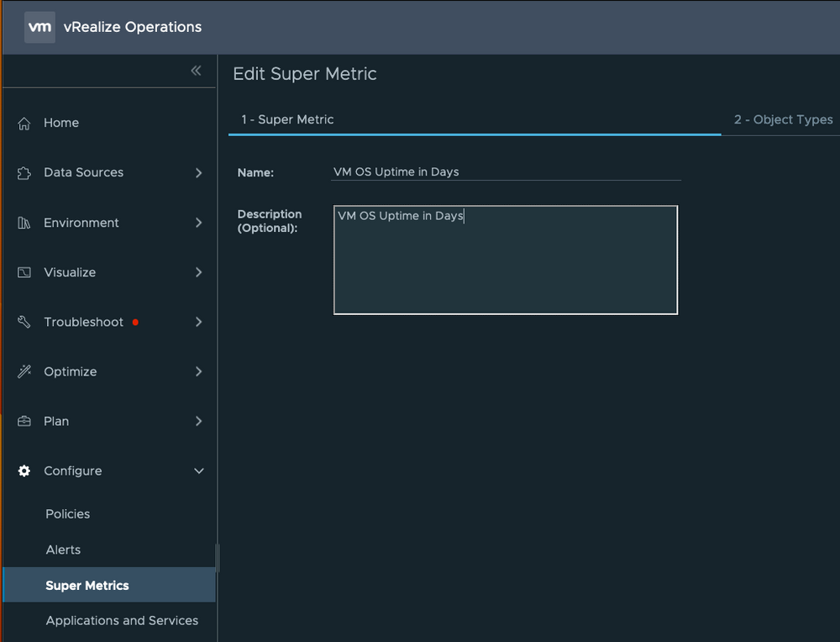
Task: Expand the Environment chevron
Action: 199,223
